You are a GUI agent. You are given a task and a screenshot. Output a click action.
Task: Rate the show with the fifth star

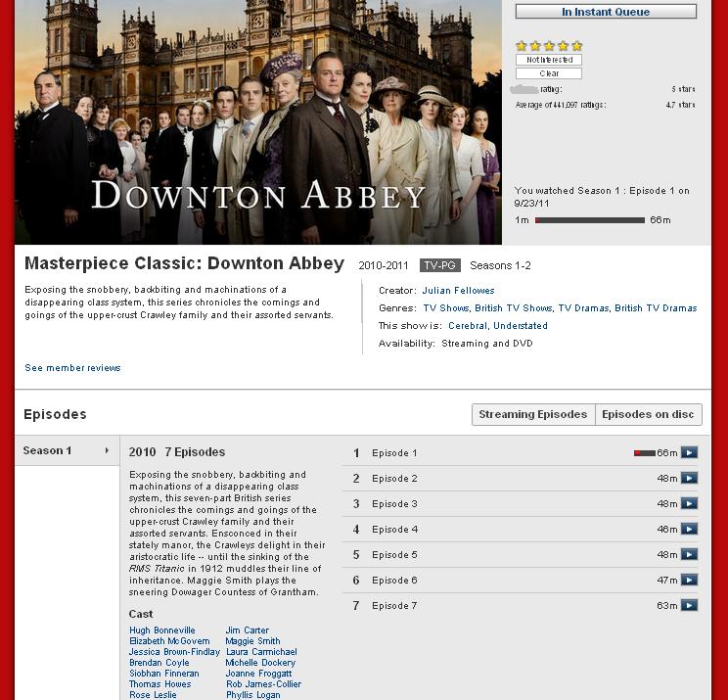(576, 46)
